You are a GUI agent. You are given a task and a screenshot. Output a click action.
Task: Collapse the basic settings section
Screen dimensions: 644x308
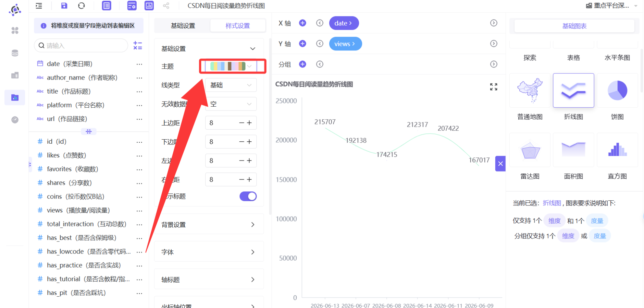click(253, 49)
